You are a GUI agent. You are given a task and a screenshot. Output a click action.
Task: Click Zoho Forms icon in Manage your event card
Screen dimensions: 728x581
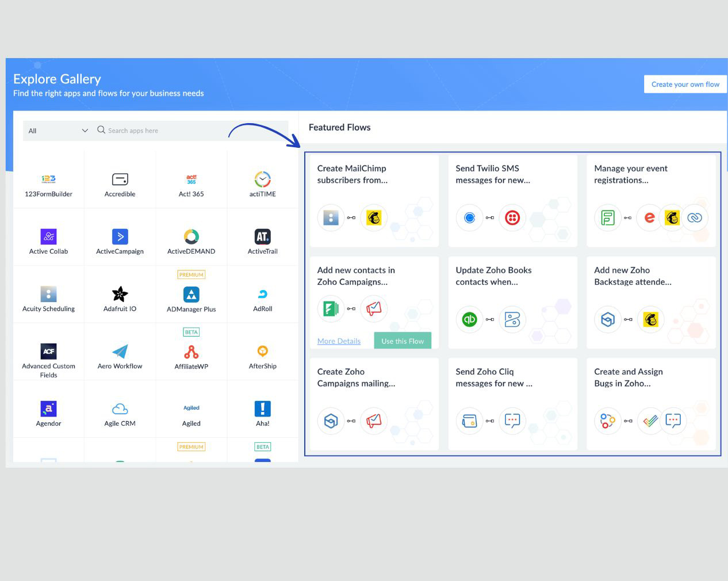[608, 217]
